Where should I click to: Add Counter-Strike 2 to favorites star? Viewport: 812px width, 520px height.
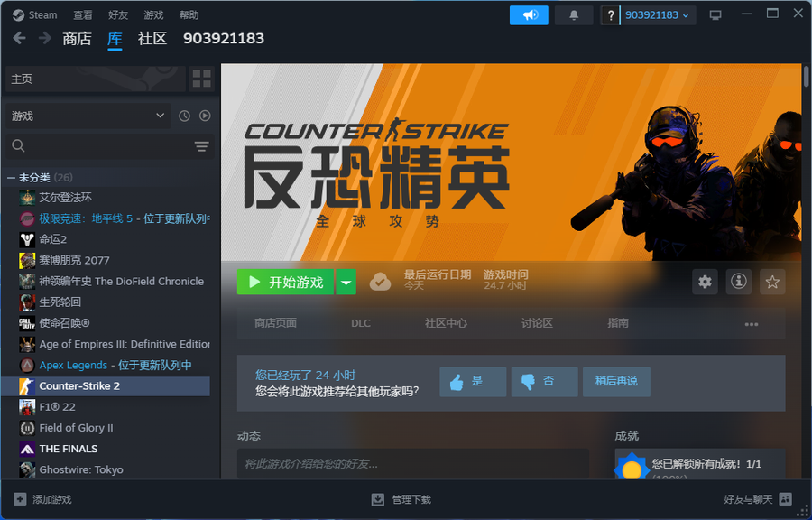click(x=772, y=282)
